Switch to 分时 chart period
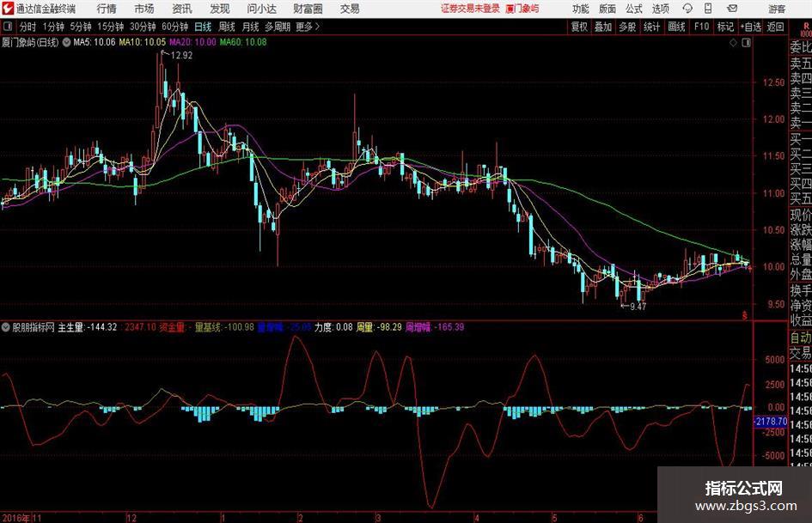812x523 pixels. pos(28,27)
